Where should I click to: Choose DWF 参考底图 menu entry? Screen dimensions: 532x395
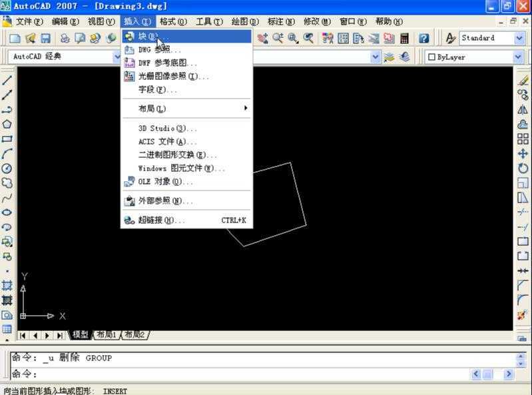tap(187, 63)
